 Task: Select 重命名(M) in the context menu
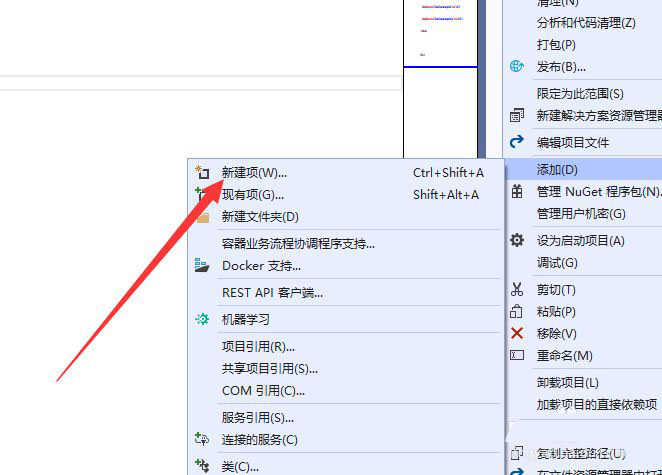[564, 355]
